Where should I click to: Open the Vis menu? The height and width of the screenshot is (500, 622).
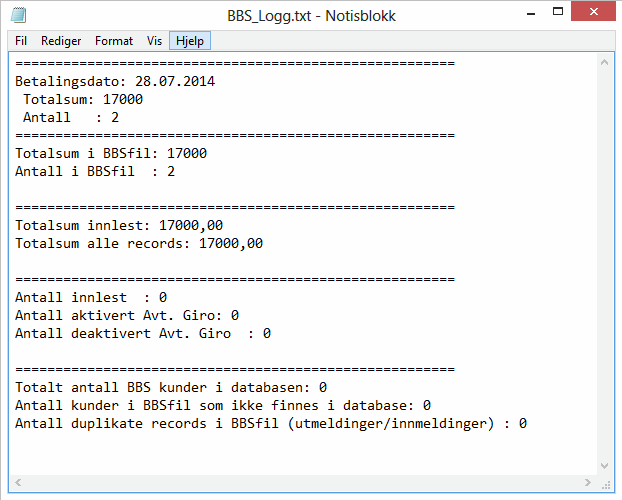[x=155, y=41]
